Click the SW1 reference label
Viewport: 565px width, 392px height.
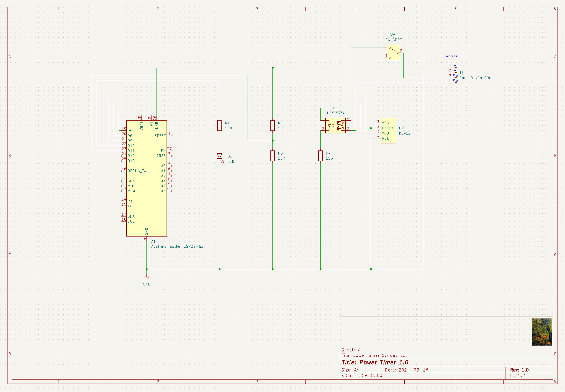(393, 35)
